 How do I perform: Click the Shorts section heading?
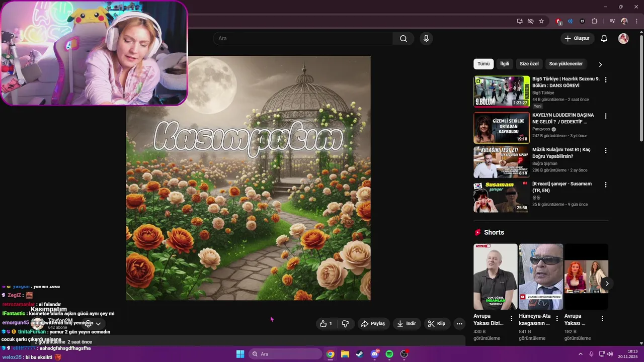tap(494, 232)
